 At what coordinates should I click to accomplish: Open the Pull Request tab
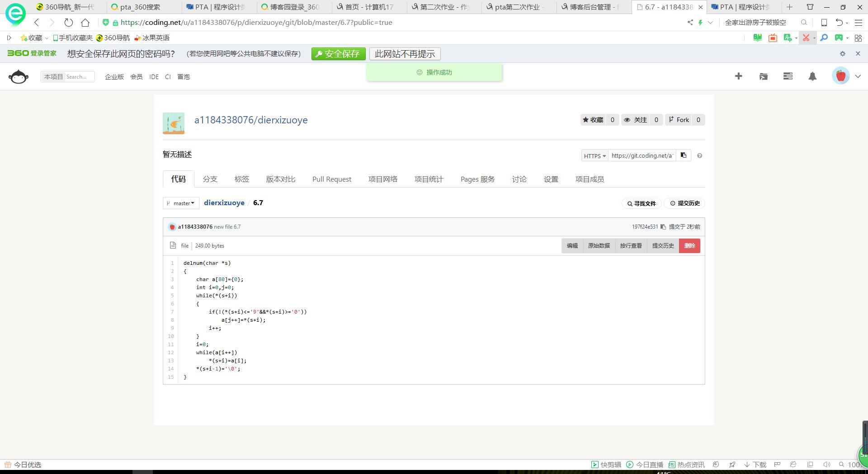coord(331,179)
